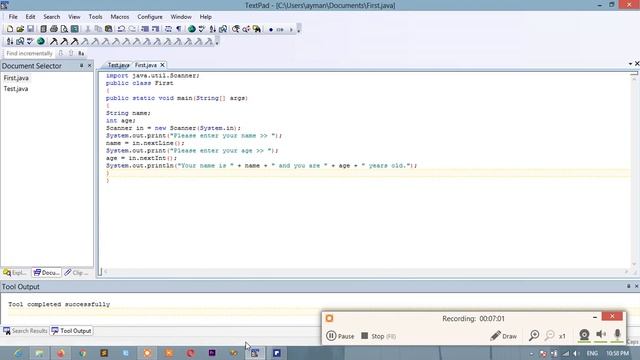
Task: Run first black hammer user tool
Action: 53,41
